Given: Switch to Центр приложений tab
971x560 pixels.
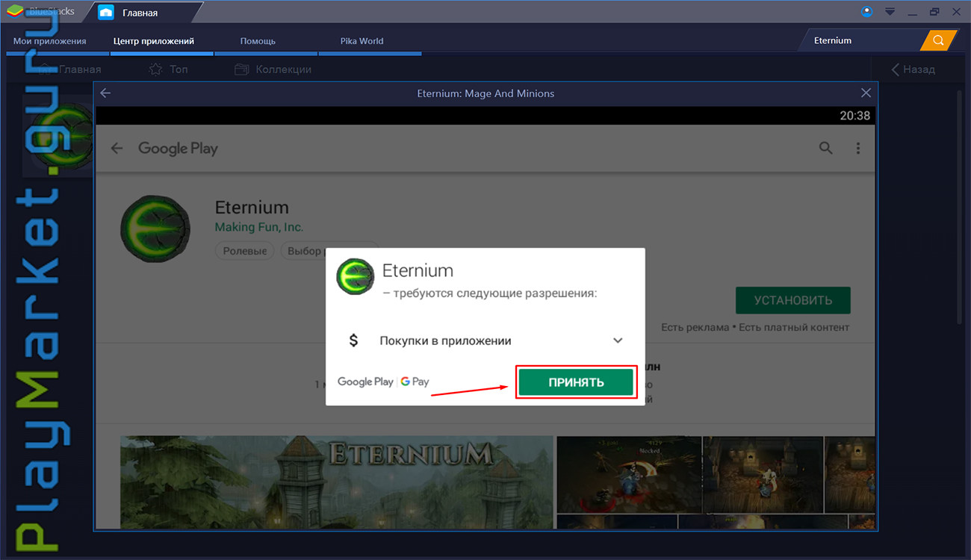Looking at the screenshot, I should tap(154, 41).
